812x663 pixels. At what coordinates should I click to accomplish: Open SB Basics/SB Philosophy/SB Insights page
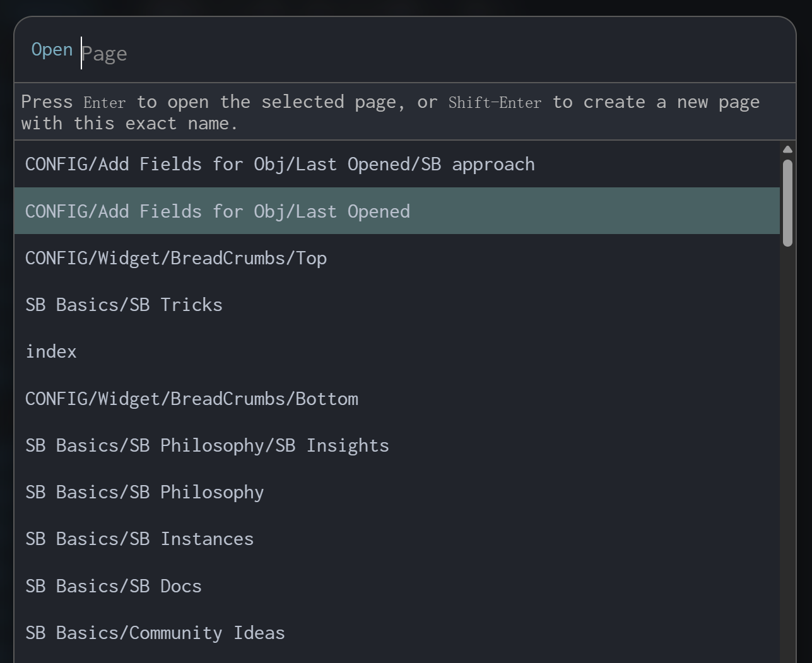pos(207,446)
